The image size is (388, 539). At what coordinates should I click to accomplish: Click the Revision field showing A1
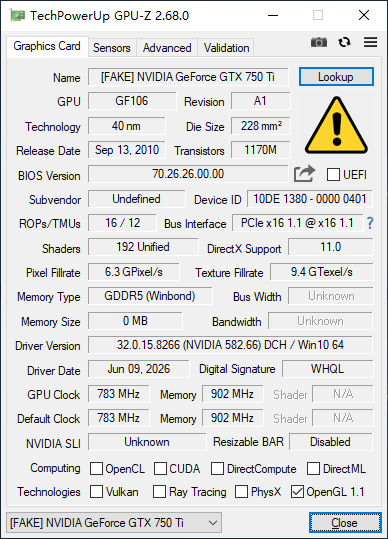[260, 101]
